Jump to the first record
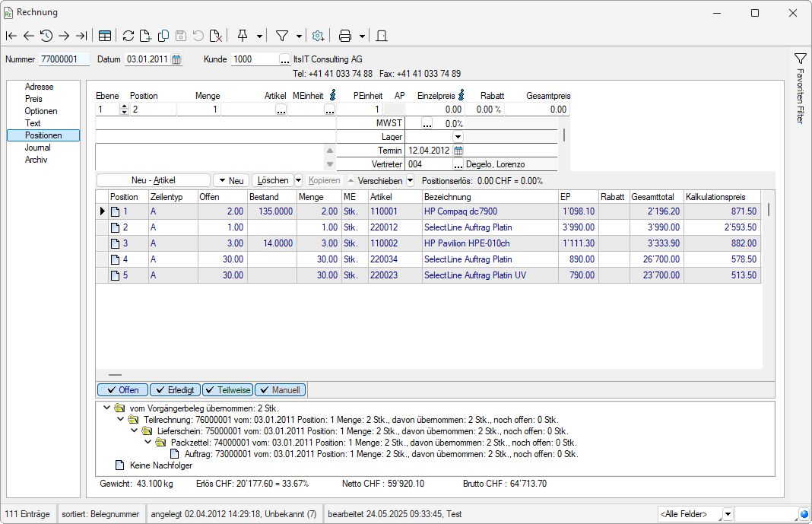 click(11, 36)
